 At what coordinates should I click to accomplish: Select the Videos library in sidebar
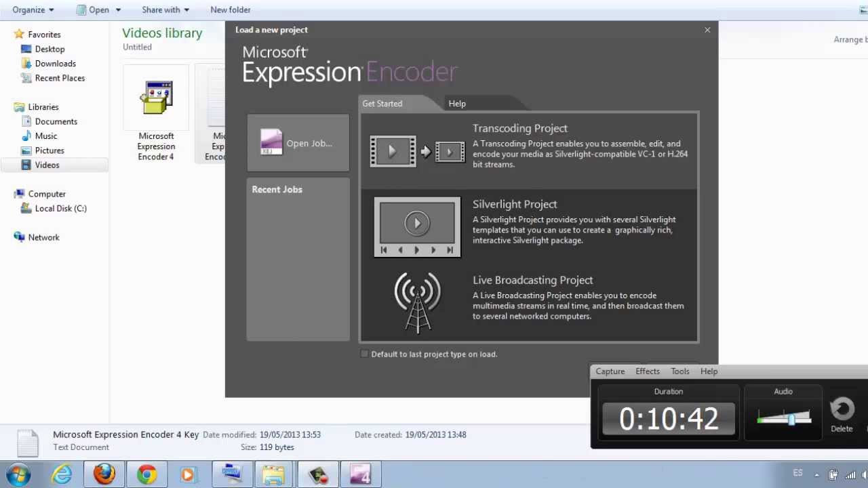(47, 165)
